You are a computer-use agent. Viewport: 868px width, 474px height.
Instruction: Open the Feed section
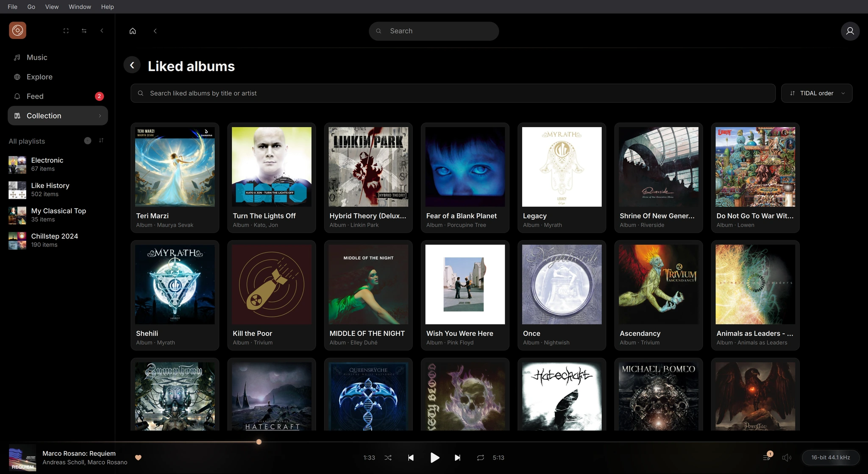pyautogui.click(x=58, y=96)
